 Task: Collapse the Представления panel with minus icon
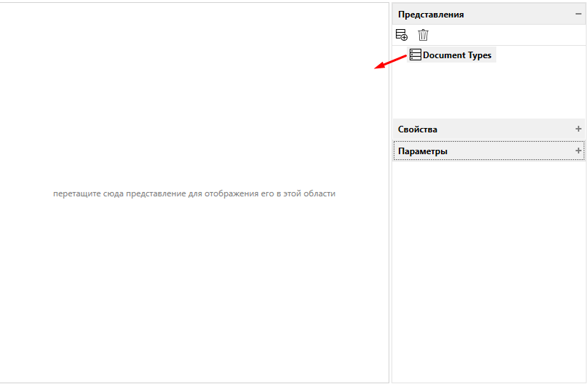coord(579,14)
